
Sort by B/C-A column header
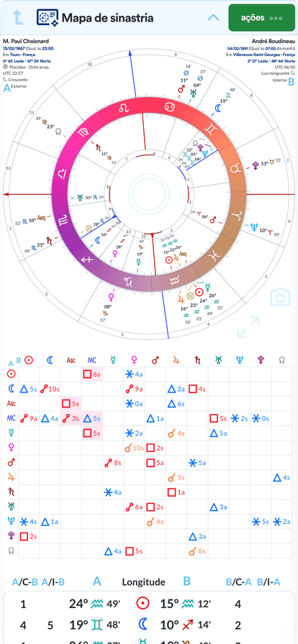239,582
